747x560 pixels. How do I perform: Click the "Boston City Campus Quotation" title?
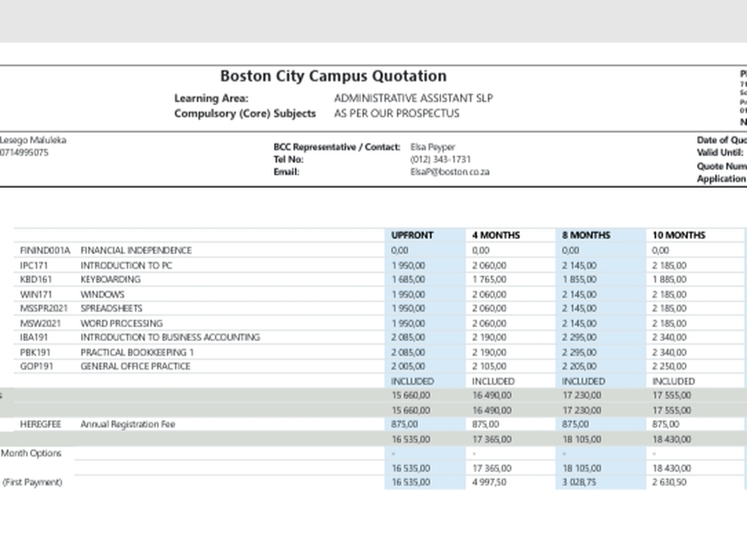click(x=333, y=76)
